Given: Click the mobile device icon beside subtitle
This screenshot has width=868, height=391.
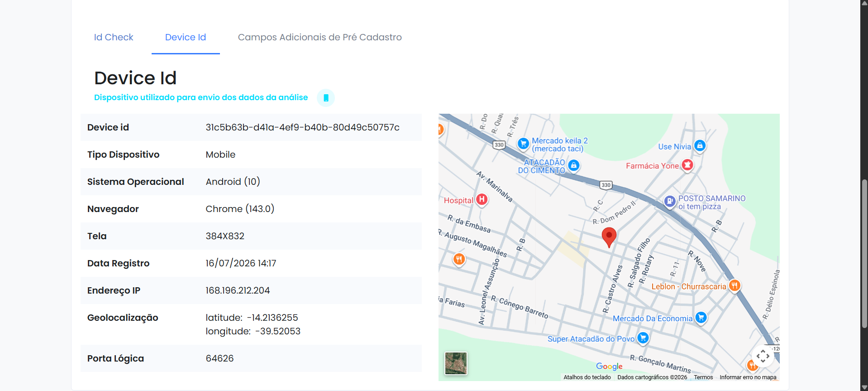Looking at the screenshot, I should (x=326, y=98).
